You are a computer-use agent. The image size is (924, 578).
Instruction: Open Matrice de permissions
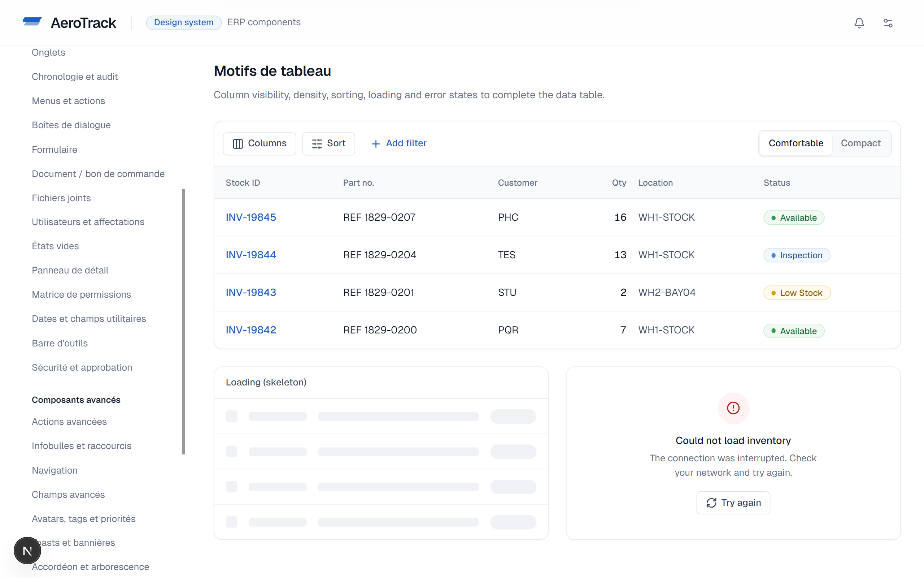coord(81,294)
